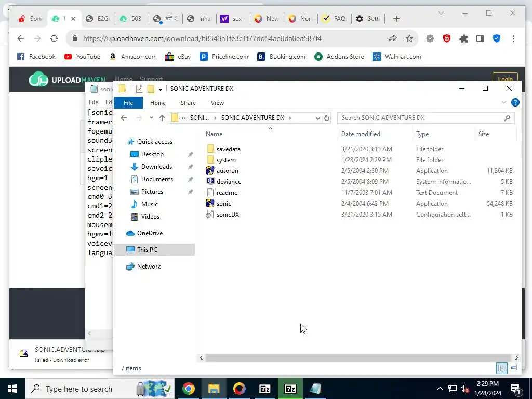Open the red shield ad blocker extension
This screenshot has width=532, height=399.
click(x=447, y=38)
